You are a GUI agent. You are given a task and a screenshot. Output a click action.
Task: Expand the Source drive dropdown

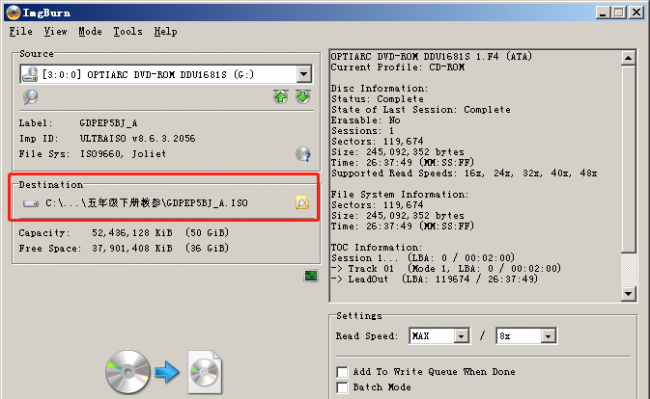(303, 75)
